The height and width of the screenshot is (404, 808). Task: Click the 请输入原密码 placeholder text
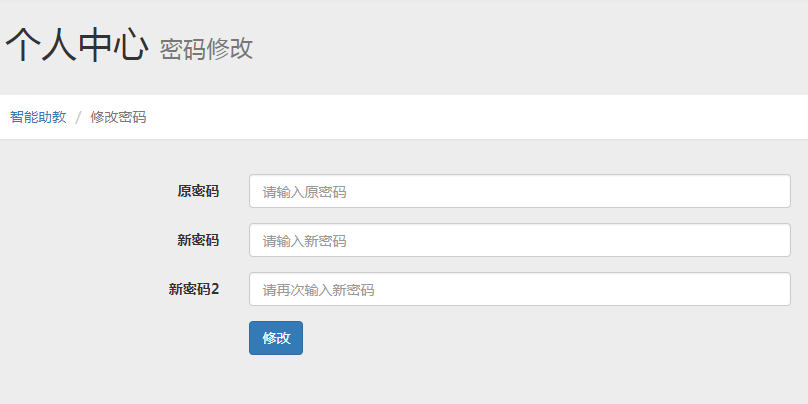[x=304, y=191]
